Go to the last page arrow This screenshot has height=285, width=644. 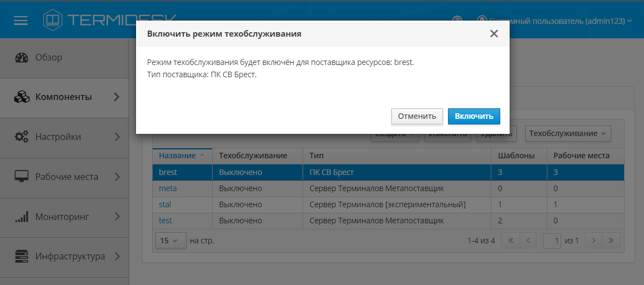click(x=611, y=241)
